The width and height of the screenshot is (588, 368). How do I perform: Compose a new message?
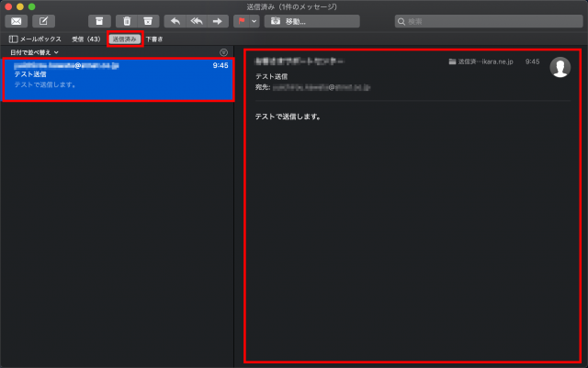pyautogui.click(x=43, y=20)
